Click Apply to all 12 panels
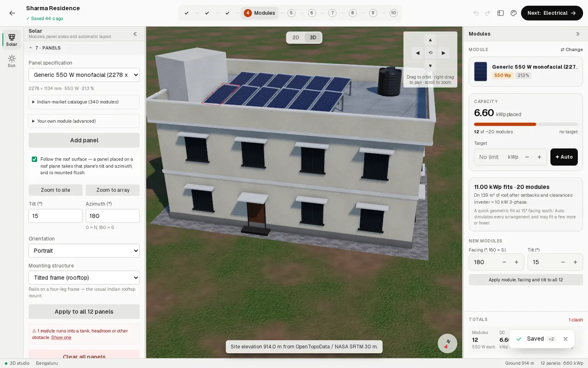The width and height of the screenshot is (588, 368). 84,311
